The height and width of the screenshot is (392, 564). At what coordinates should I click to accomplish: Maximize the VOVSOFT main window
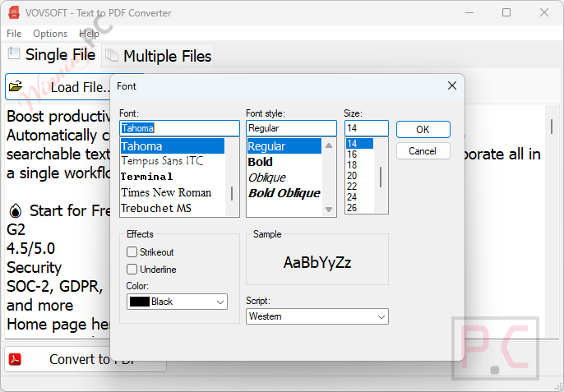(506, 12)
